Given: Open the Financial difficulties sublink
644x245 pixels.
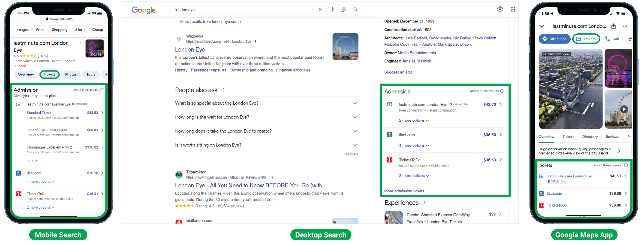Looking at the screenshot, I should [x=293, y=70].
